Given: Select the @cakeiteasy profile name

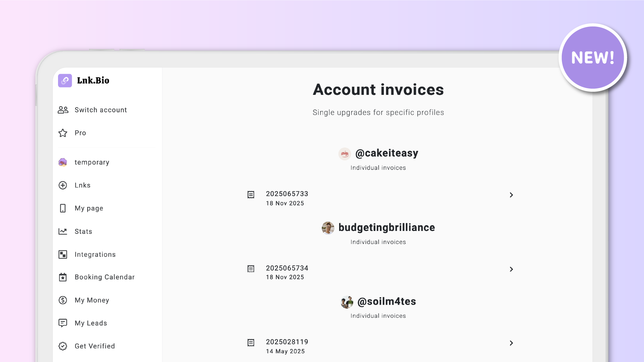Looking at the screenshot, I should tap(387, 153).
